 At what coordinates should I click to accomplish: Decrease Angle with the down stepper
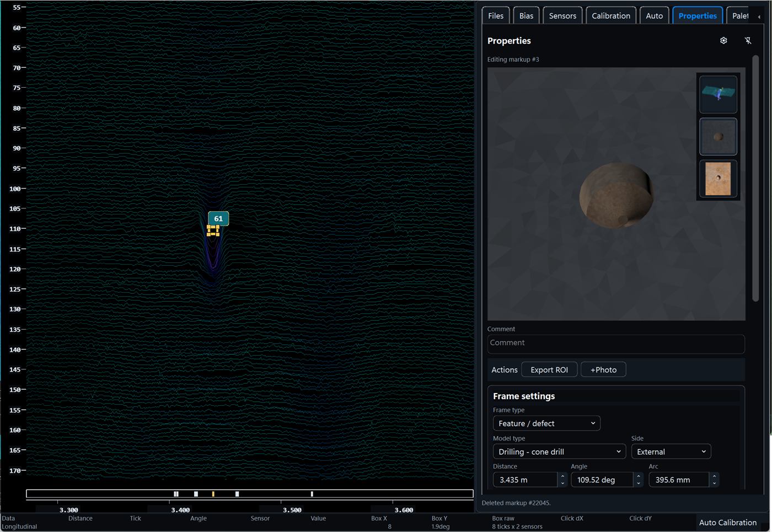click(639, 483)
